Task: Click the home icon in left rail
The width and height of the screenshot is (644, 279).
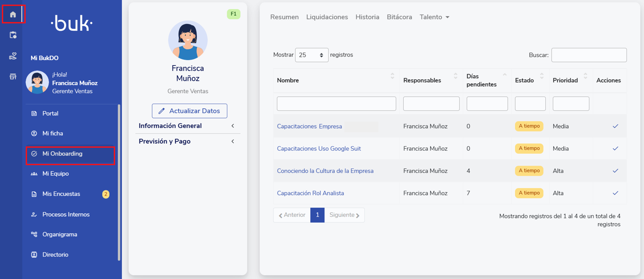Action: click(13, 15)
